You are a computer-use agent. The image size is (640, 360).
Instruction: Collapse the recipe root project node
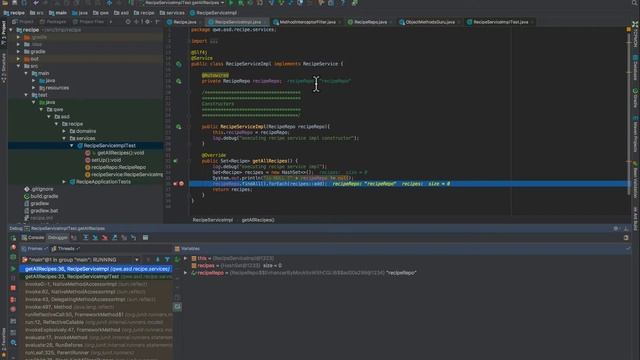pyautogui.click(x=11, y=30)
